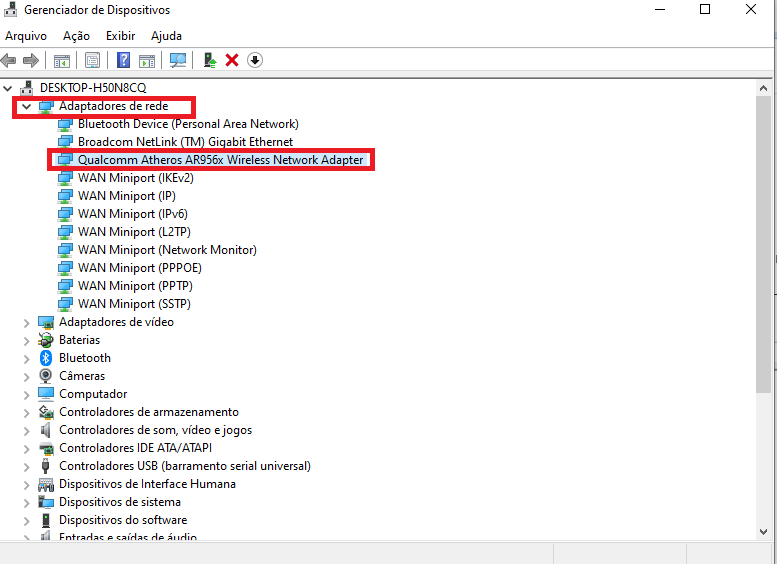
Task: Expand Controladores IDE ATA/ATAPI category
Action: pyautogui.click(x=27, y=449)
